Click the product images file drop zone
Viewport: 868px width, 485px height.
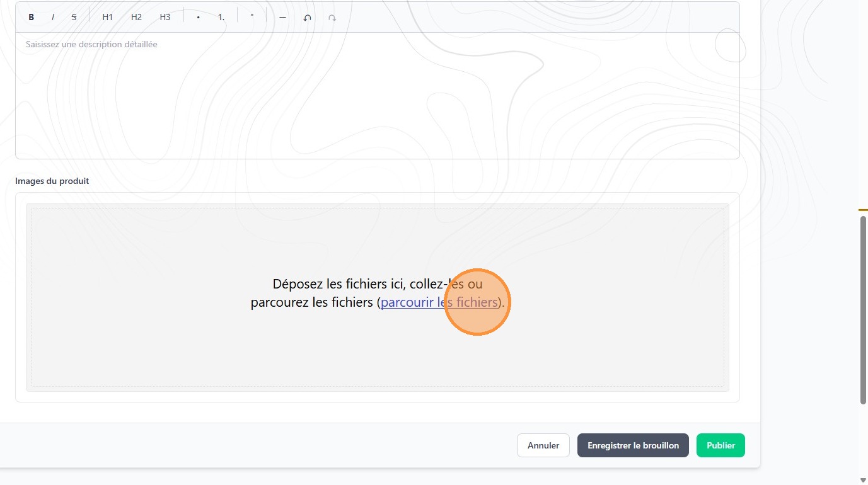(378, 297)
